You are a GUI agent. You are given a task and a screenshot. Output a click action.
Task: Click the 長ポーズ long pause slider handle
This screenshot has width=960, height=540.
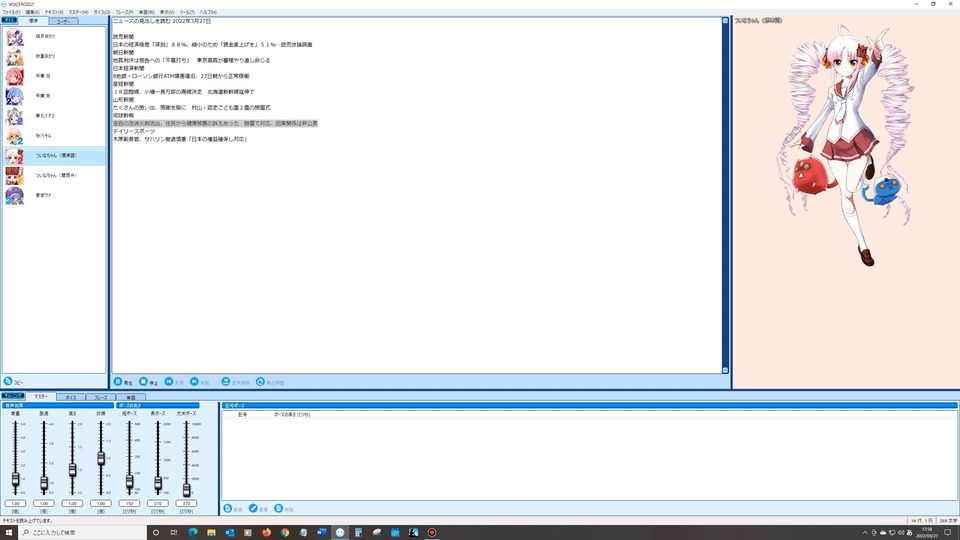[x=158, y=483]
